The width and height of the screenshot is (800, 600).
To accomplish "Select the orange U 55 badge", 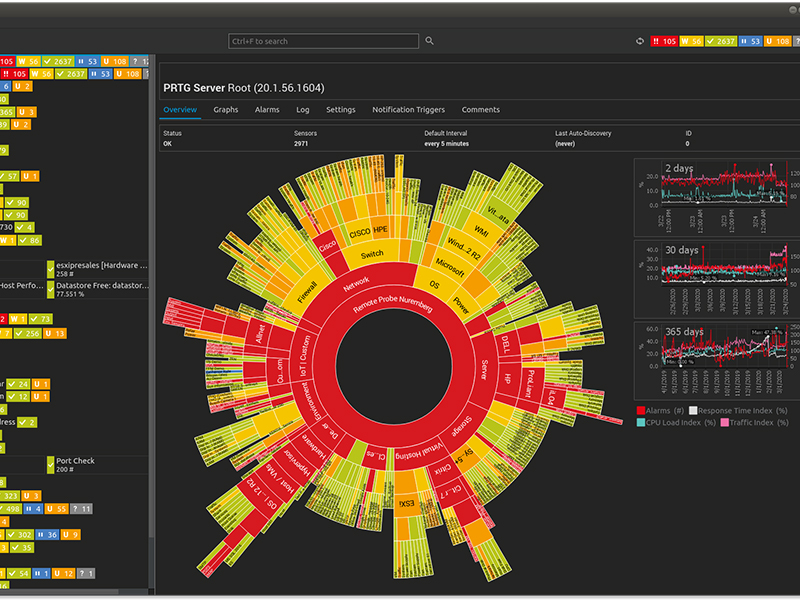I will point(56,509).
